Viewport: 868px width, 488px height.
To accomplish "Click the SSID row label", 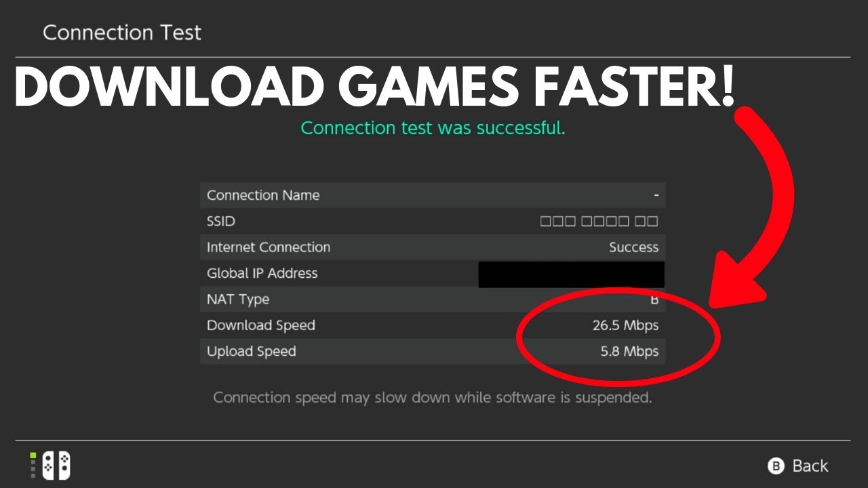I will coord(221,221).
